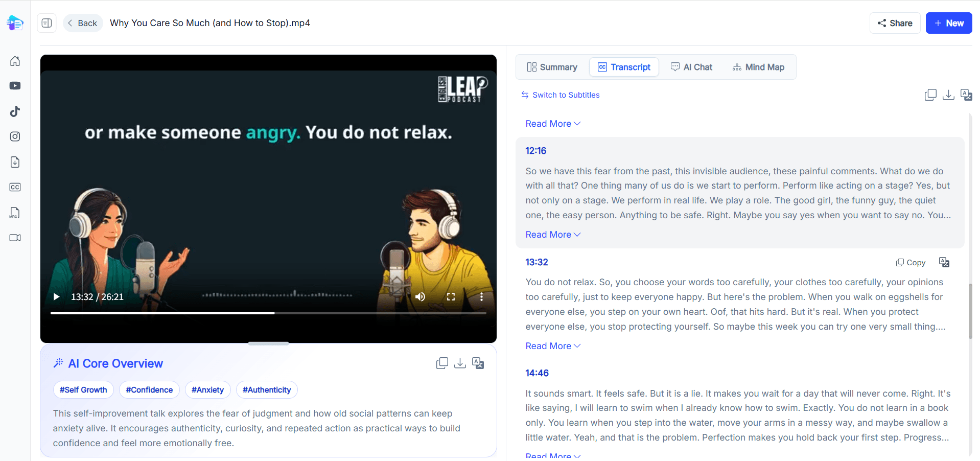Open the MP4 file tool in sidebar
Viewport: 980px width, 461px height.
coord(15,213)
